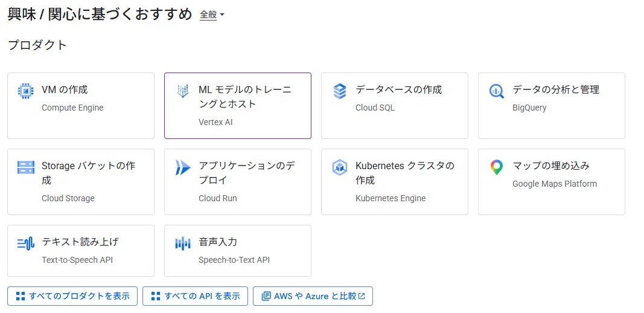Click the BigQuery label
Screen dimensions: 644x313
point(529,108)
